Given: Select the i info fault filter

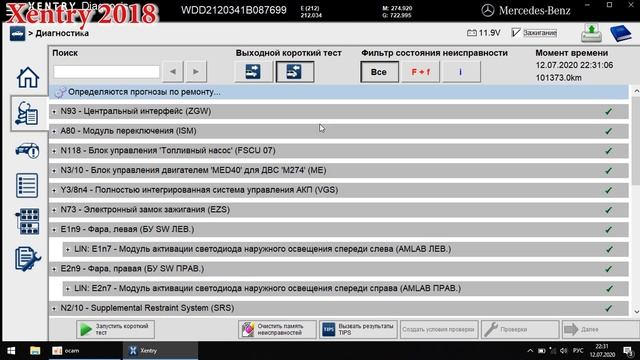Looking at the screenshot, I should (x=461, y=72).
